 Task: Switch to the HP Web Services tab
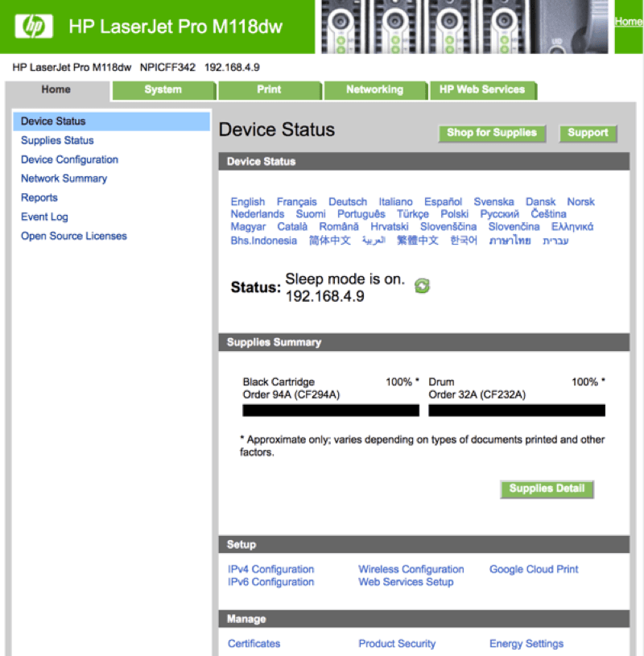pos(483,89)
